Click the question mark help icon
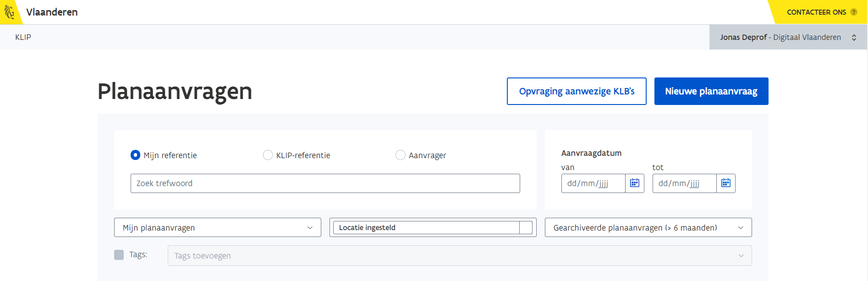 click(854, 12)
